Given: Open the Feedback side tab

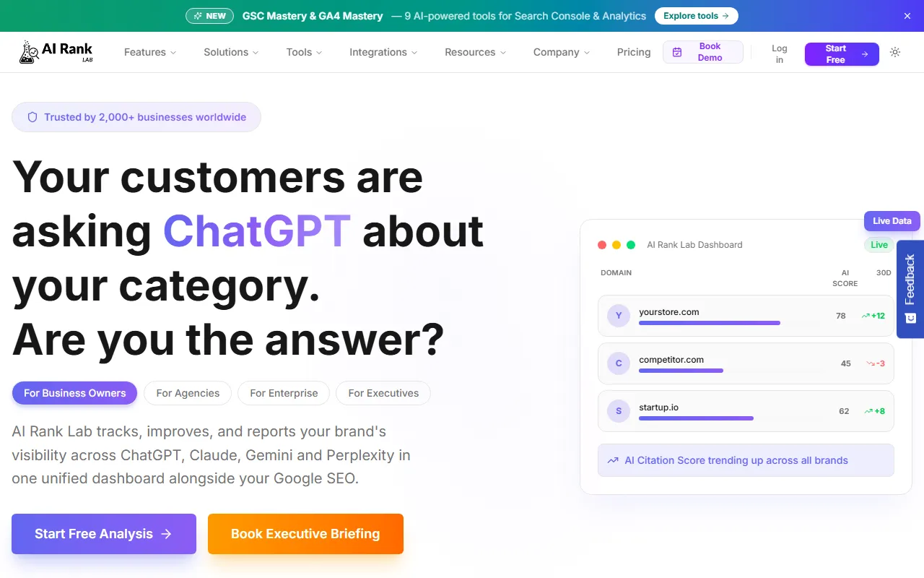Looking at the screenshot, I should [x=910, y=289].
